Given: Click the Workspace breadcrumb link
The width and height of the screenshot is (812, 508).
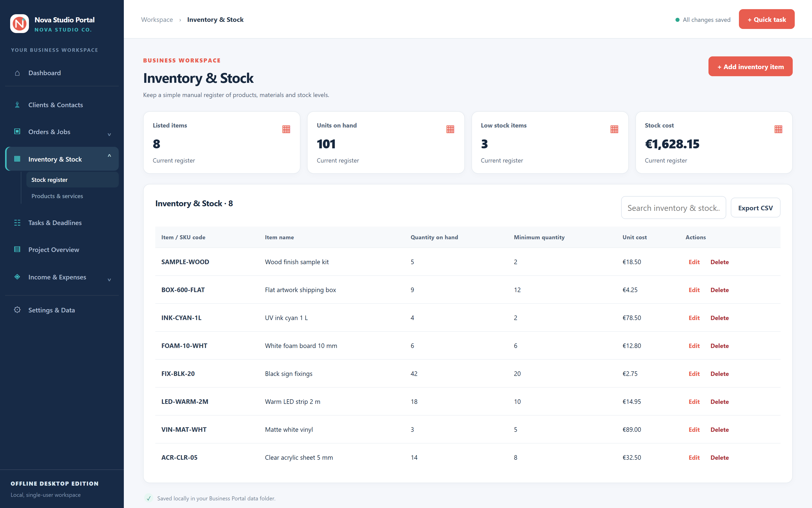Looking at the screenshot, I should click(x=157, y=20).
